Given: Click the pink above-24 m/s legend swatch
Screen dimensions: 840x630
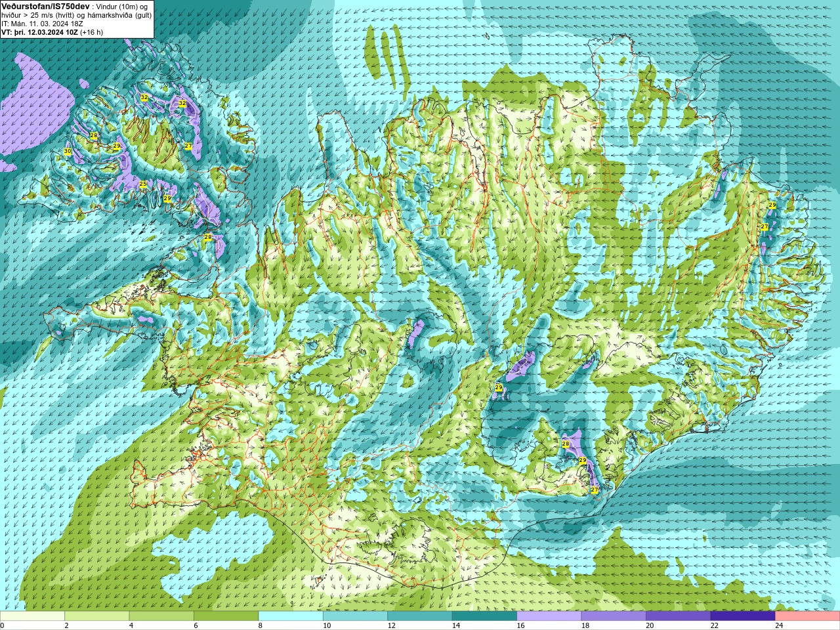Looking at the screenshot, I should (x=808, y=616).
